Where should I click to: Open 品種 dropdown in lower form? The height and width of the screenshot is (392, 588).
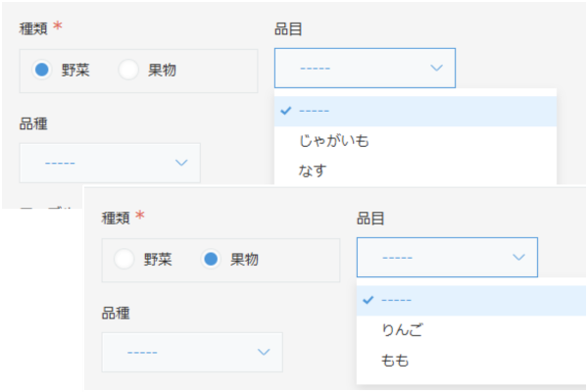[x=192, y=352]
